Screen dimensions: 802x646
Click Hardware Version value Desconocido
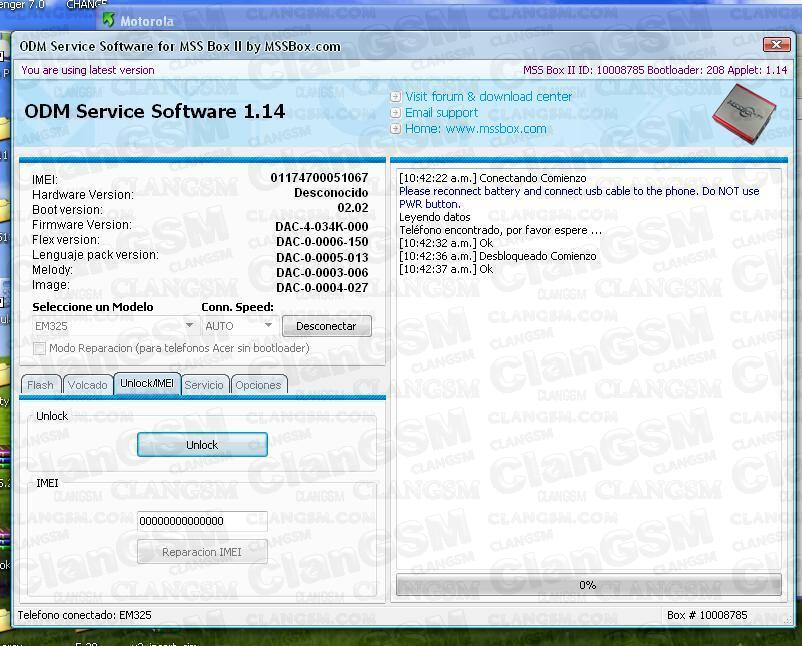(x=331, y=193)
